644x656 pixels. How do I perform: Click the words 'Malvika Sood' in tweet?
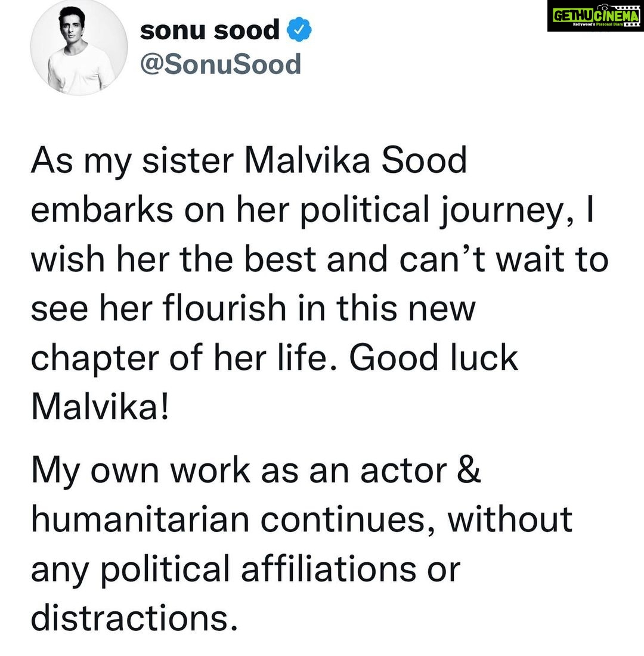[x=355, y=160]
